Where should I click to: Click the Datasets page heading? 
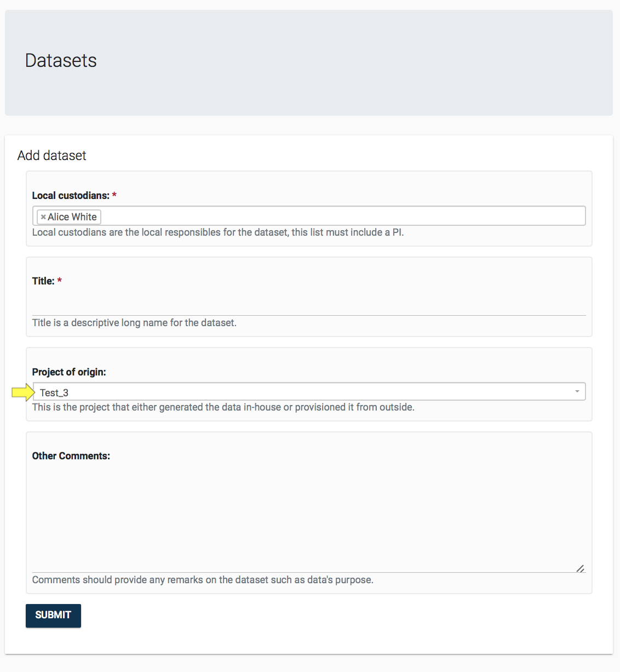[x=61, y=60]
